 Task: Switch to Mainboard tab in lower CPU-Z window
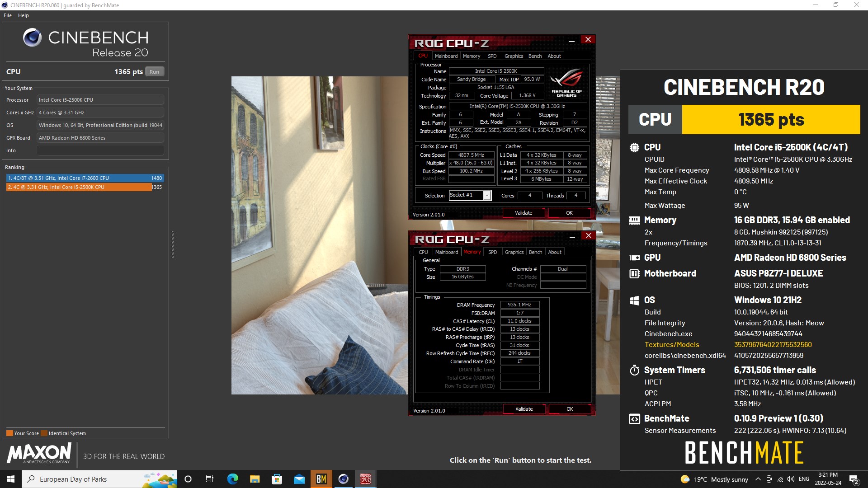(x=447, y=252)
